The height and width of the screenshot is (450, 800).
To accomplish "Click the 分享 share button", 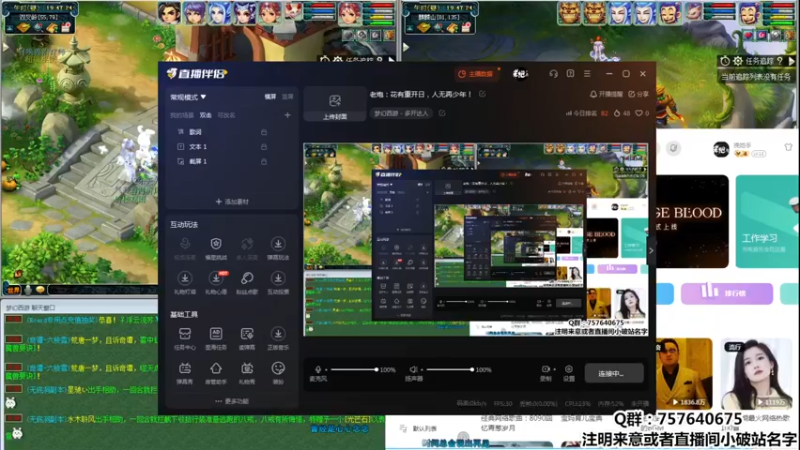I will tap(638, 94).
